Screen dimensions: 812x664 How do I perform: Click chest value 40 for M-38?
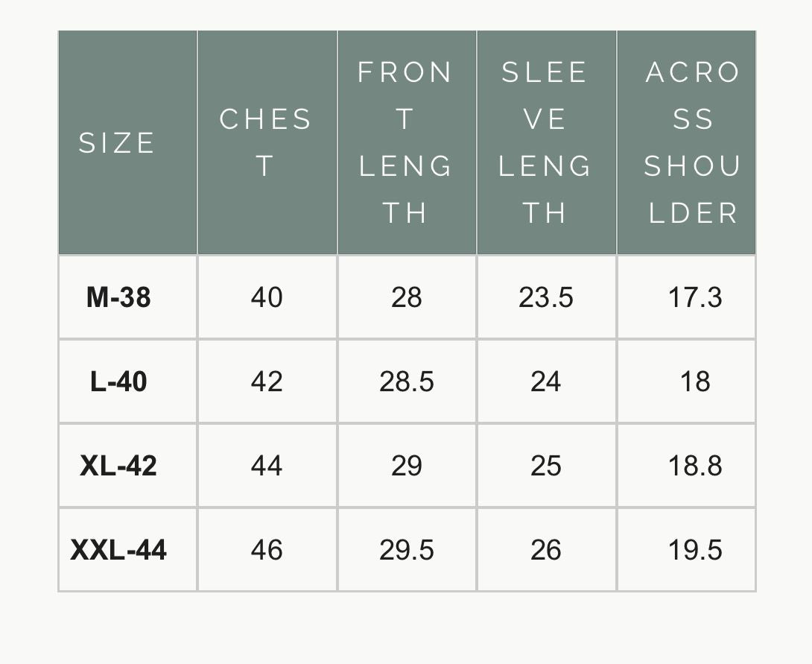[267, 297]
